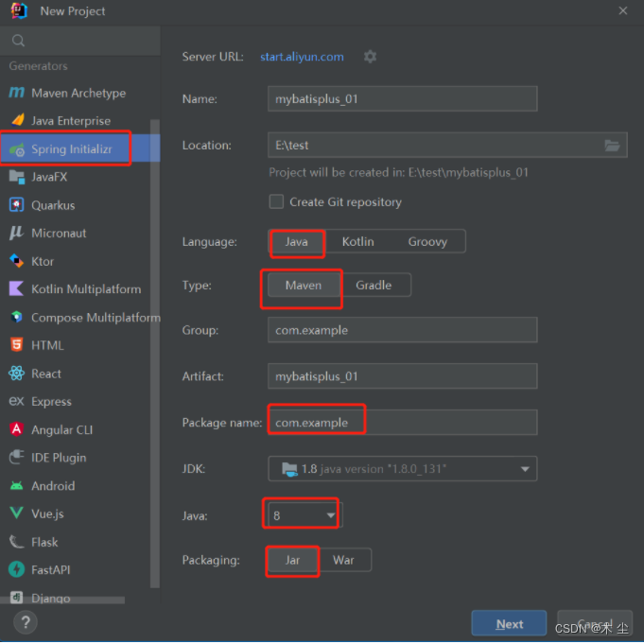Choose Gradle as the project type
The height and width of the screenshot is (644, 644).
(x=374, y=285)
